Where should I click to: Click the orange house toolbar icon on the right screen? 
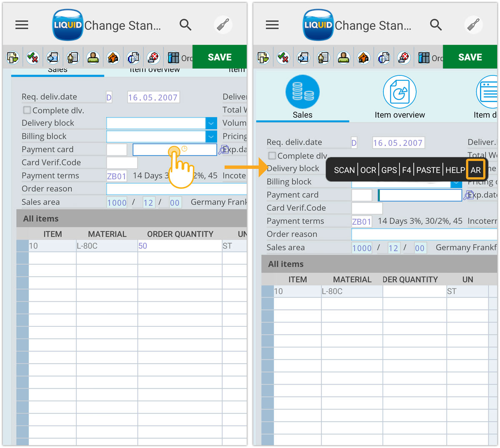click(x=363, y=58)
